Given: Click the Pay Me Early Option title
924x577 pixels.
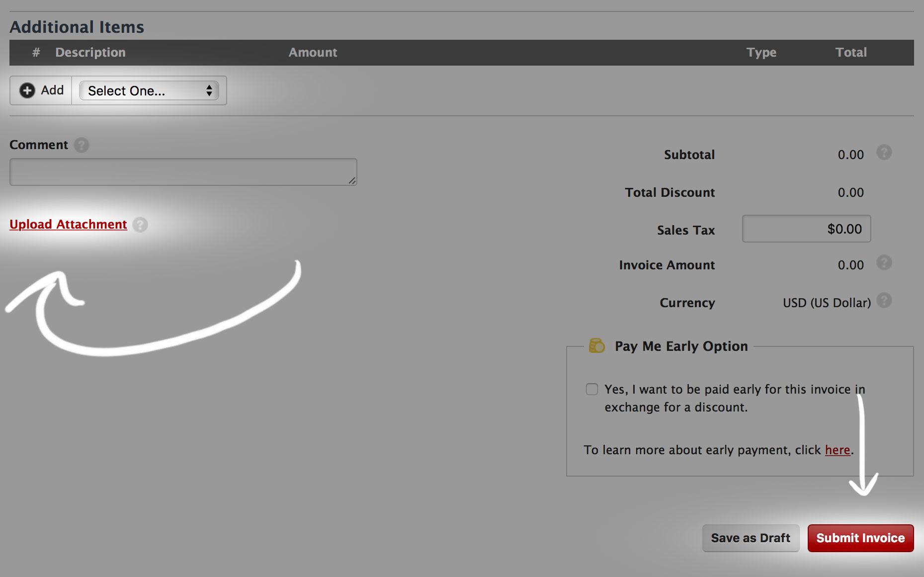Looking at the screenshot, I should pyautogui.click(x=681, y=346).
